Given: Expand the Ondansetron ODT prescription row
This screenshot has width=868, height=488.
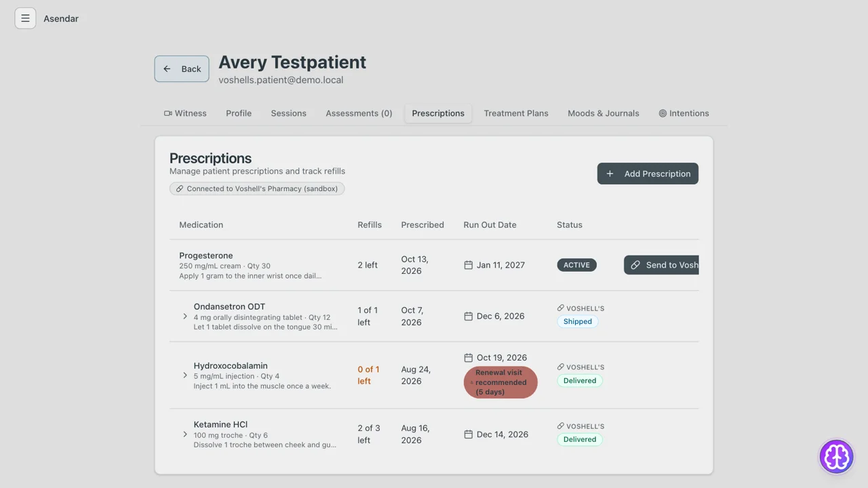Looking at the screenshot, I should pyautogui.click(x=185, y=317).
